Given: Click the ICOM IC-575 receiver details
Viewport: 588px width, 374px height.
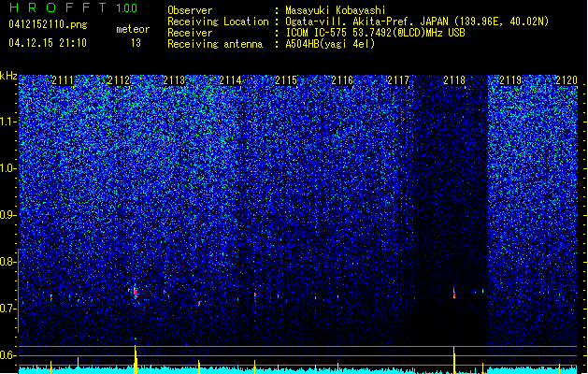Looking at the screenshot, I should coord(375,33).
